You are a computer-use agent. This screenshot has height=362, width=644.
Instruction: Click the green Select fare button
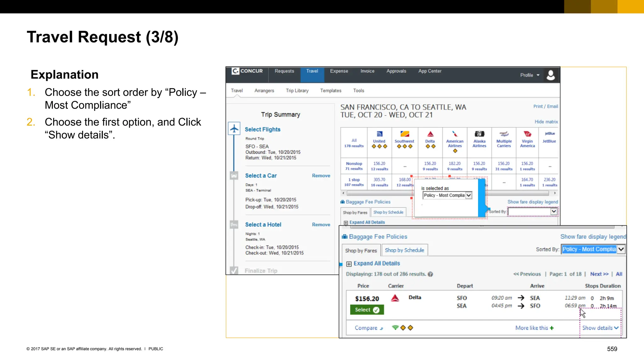coord(367,310)
